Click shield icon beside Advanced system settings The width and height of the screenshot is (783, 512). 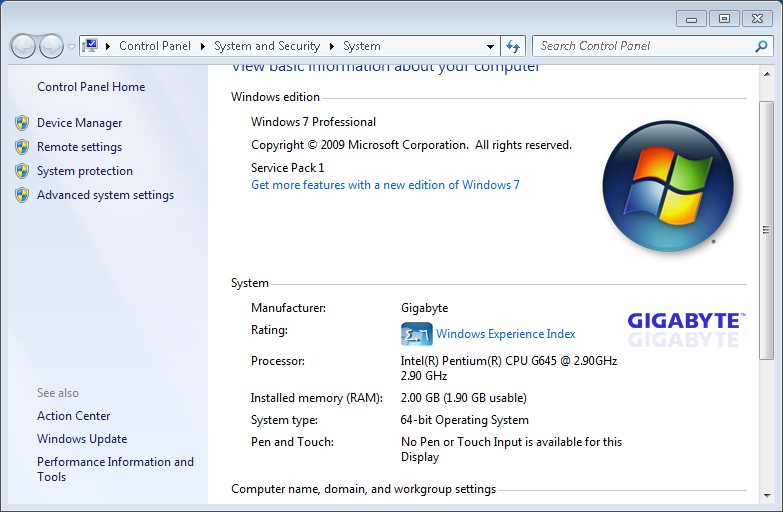[22, 195]
